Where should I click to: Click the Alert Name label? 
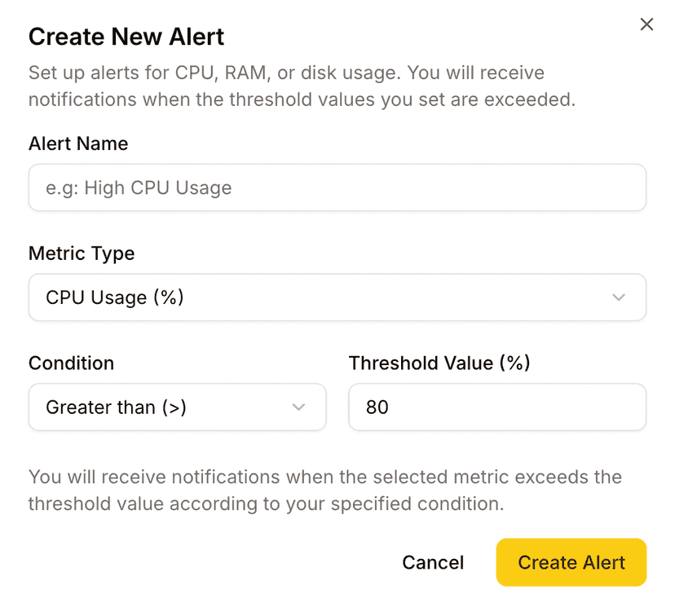pos(78,143)
